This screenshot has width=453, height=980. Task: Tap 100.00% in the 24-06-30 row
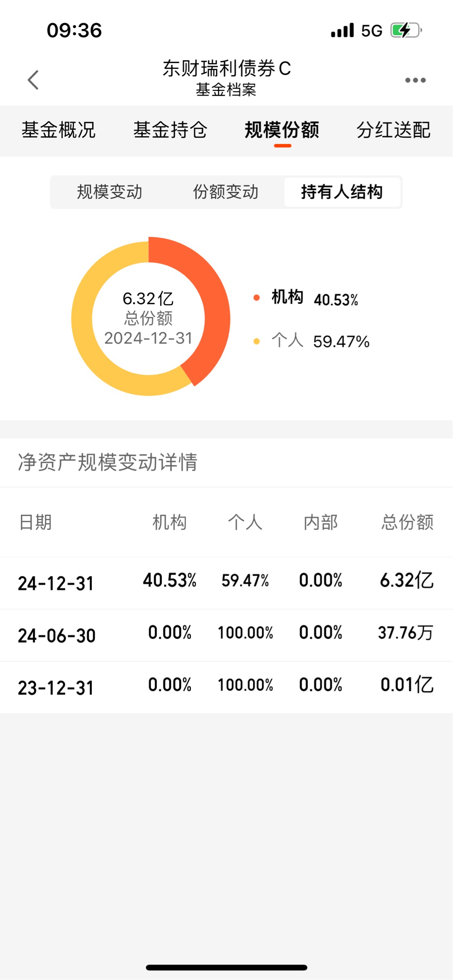(x=246, y=633)
